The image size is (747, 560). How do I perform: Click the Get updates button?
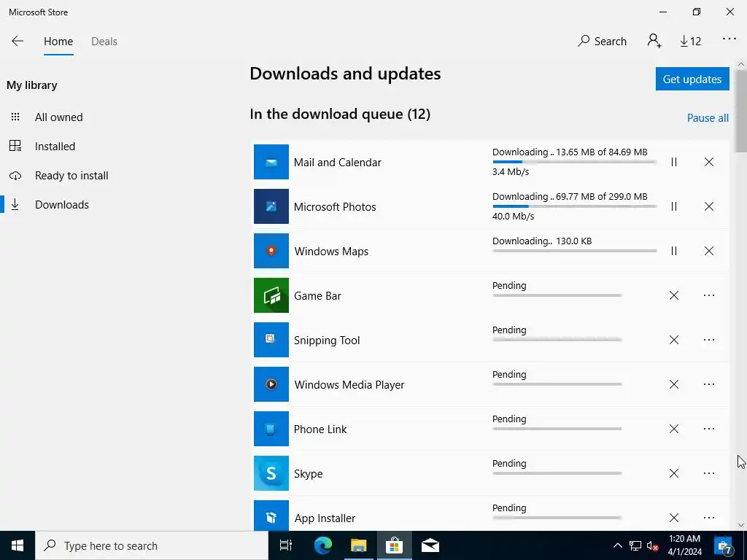pyautogui.click(x=692, y=79)
